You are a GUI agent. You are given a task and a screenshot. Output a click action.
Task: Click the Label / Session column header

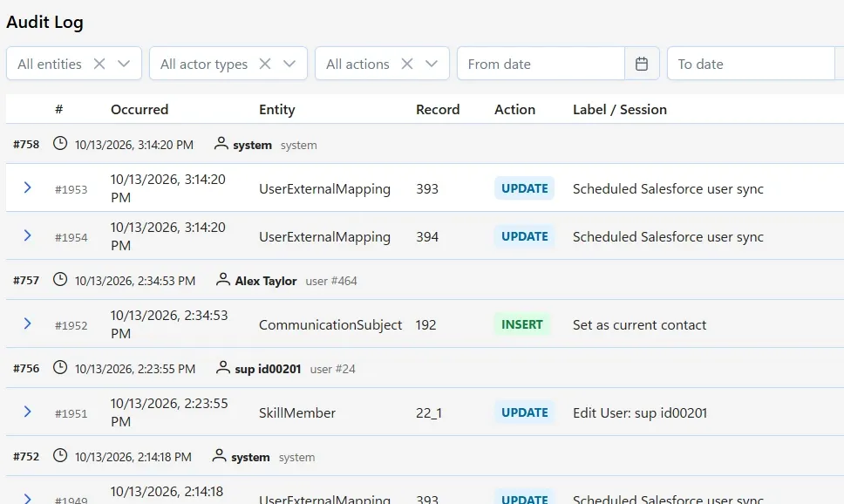pyautogui.click(x=620, y=109)
